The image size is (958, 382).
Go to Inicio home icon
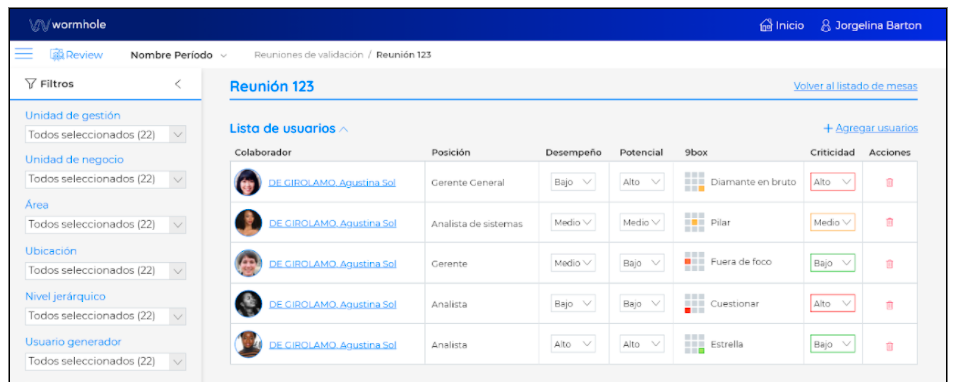coord(766,25)
